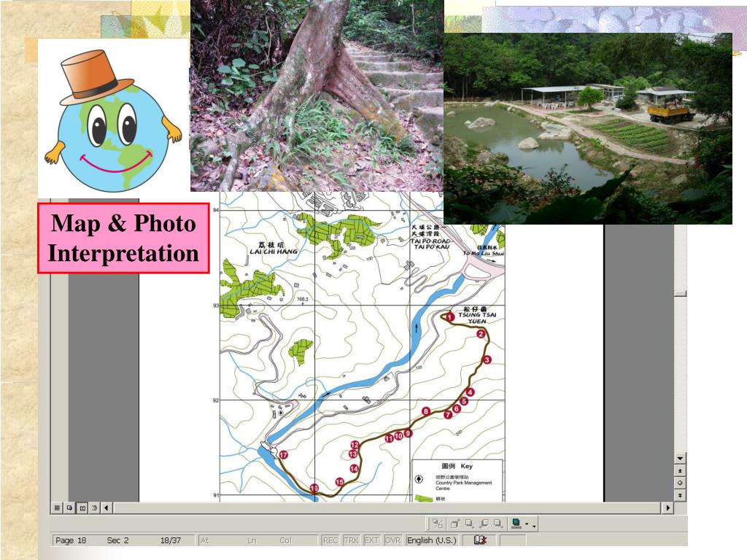The image size is (747, 560).
Task: Open toolbar options arrow at toolbar end
Action: click(535, 526)
